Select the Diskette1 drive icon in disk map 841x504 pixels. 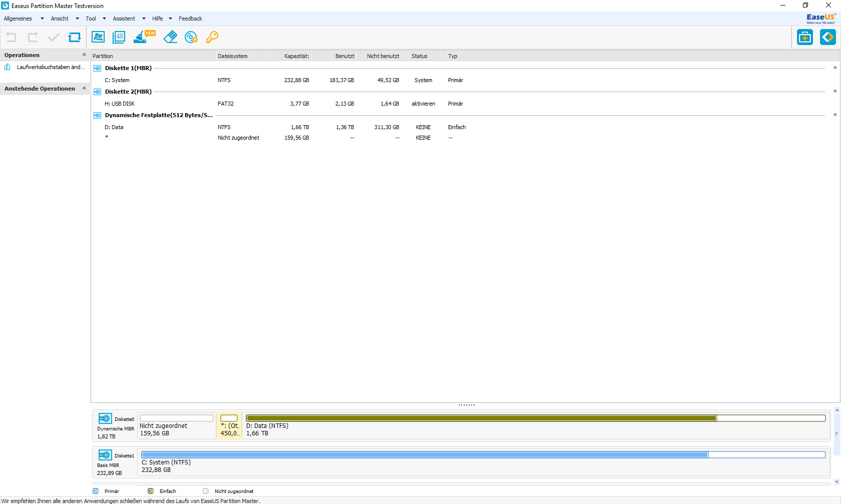pos(105,455)
